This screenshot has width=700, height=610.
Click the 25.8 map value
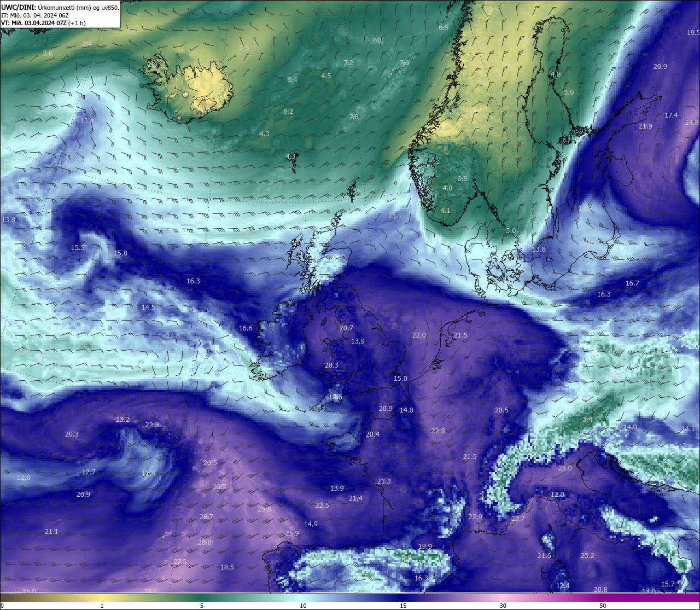click(x=264, y=509)
